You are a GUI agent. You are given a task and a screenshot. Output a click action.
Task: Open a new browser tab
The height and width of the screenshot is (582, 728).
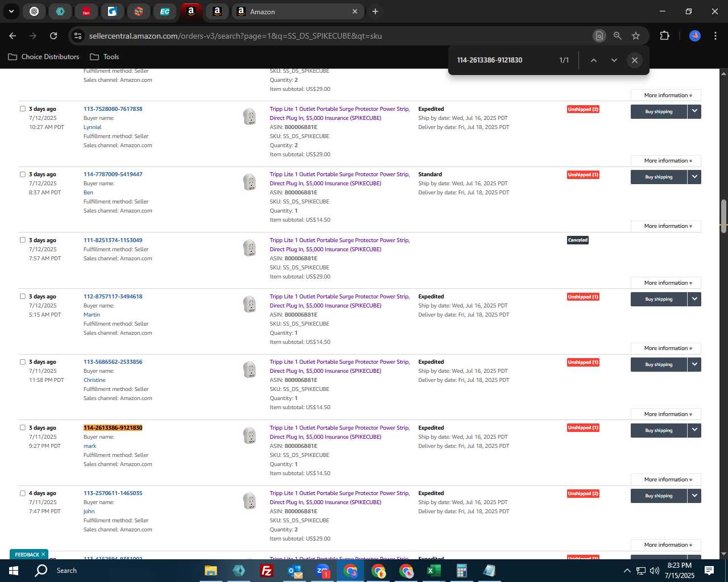coord(375,11)
